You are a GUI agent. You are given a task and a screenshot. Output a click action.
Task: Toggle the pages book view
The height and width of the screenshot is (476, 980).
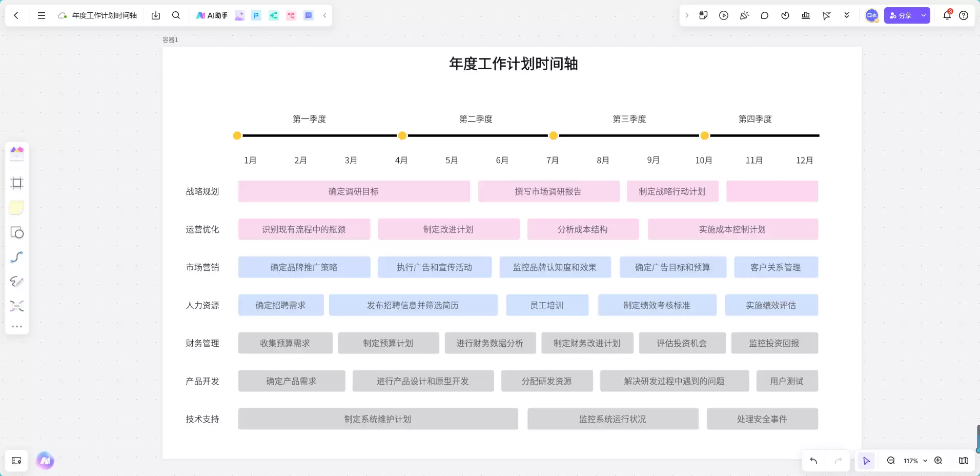pyautogui.click(x=964, y=461)
